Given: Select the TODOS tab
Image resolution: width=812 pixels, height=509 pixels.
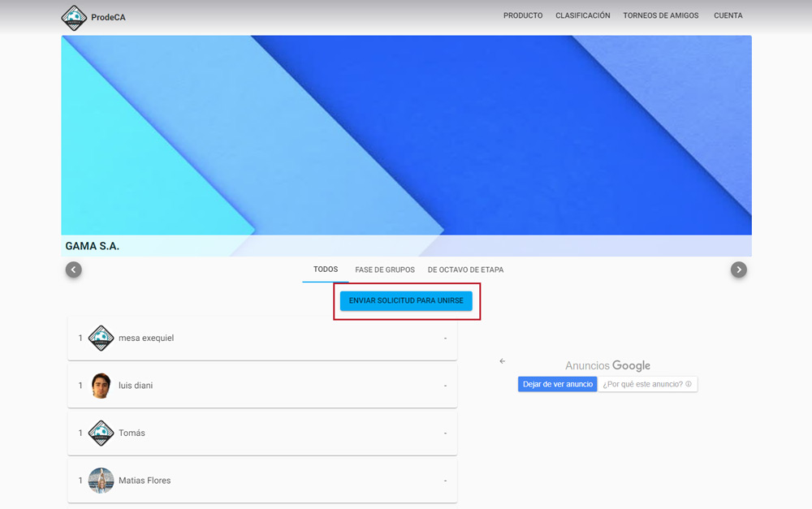Looking at the screenshot, I should coord(326,270).
